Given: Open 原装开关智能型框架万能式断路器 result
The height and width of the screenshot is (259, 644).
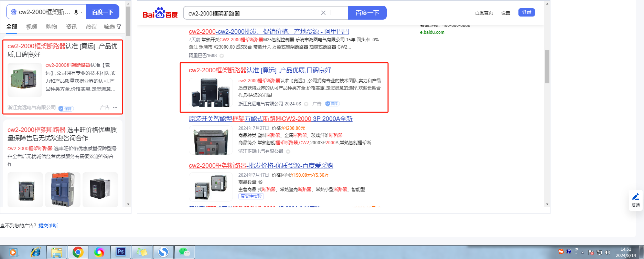Looking at the screenshot, I should coord(271,119).
